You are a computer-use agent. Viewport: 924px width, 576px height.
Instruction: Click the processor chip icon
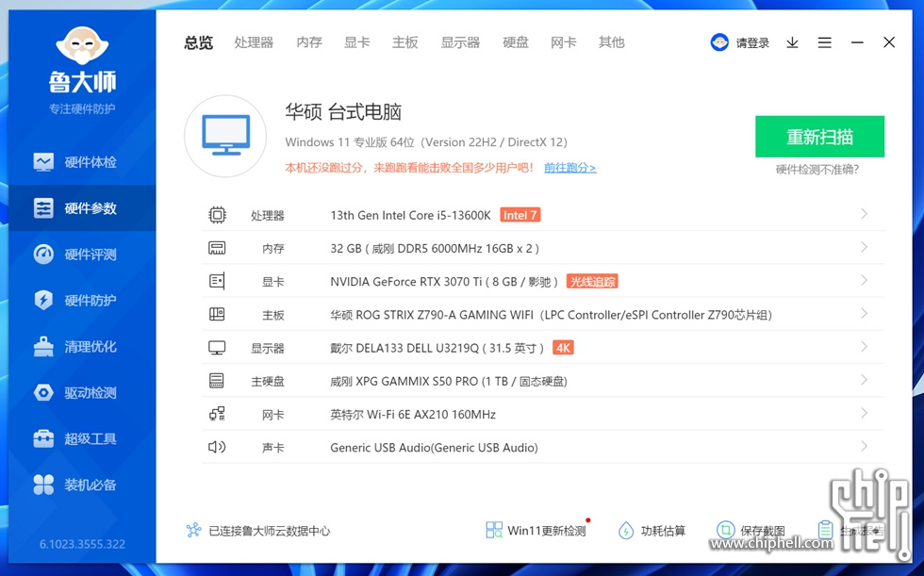click(x=217, y=215)
